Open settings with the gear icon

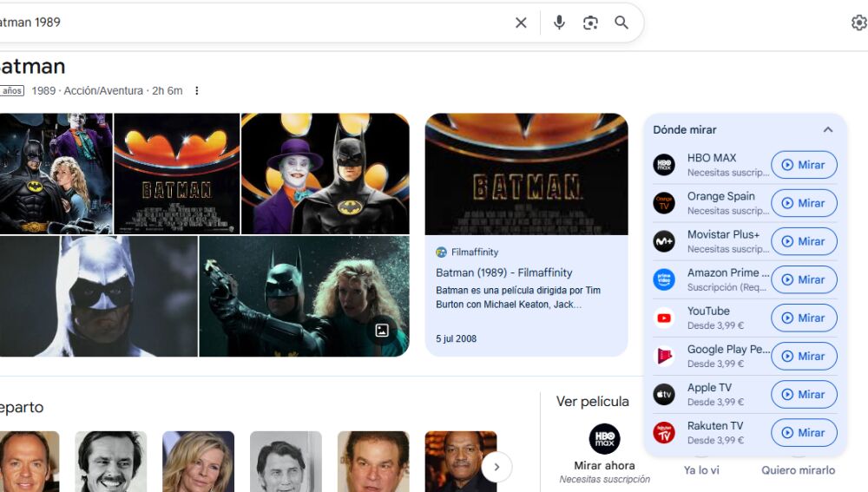858,23
